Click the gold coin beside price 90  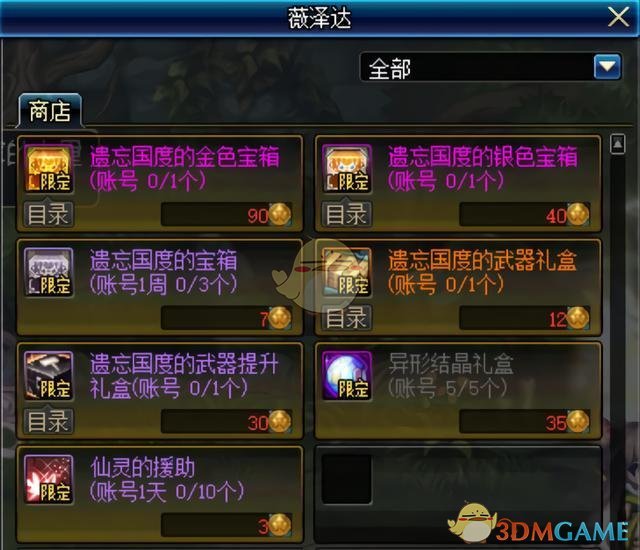coord(280,214)
